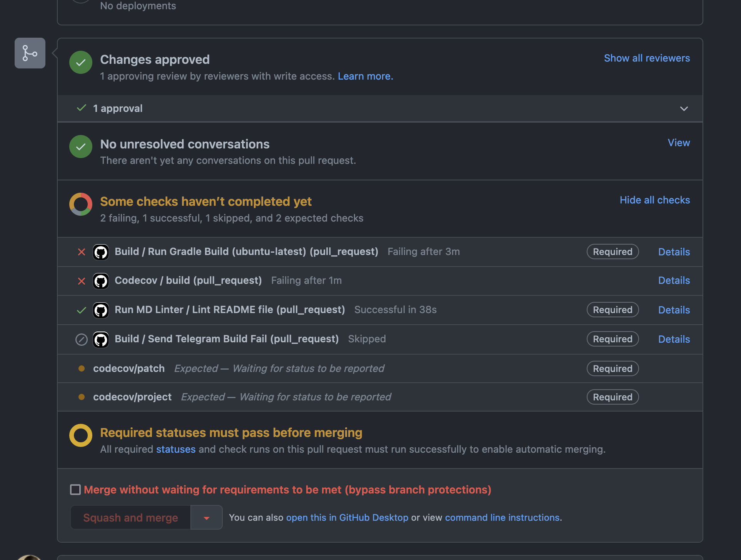
Task: Click the multicolor checks status donut icon
Action: tap(81, 204)
